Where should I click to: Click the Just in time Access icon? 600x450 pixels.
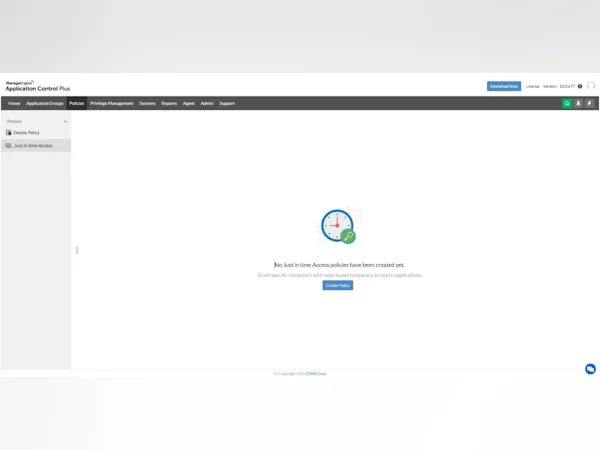(x=9, y=146)
